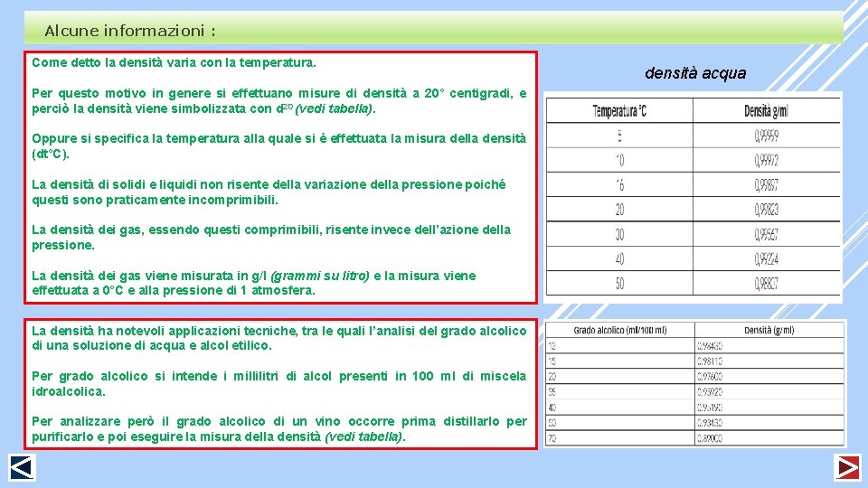Click the density value in the alcohol grade 70 row
Screen dimensions: 868x488
710,438
